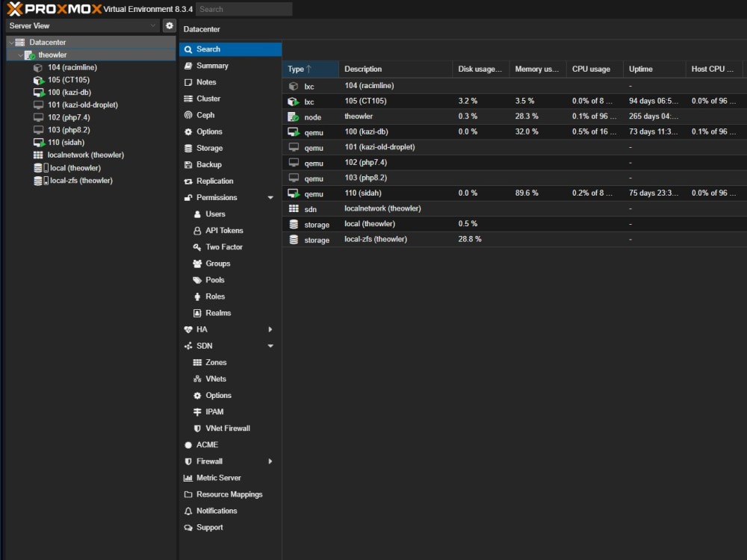Click the Ceph icon in side menu

(x=188, y=115)
